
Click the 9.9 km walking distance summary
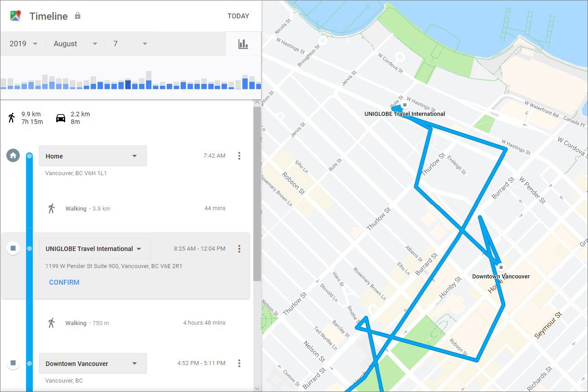click(x=31, y=114)
